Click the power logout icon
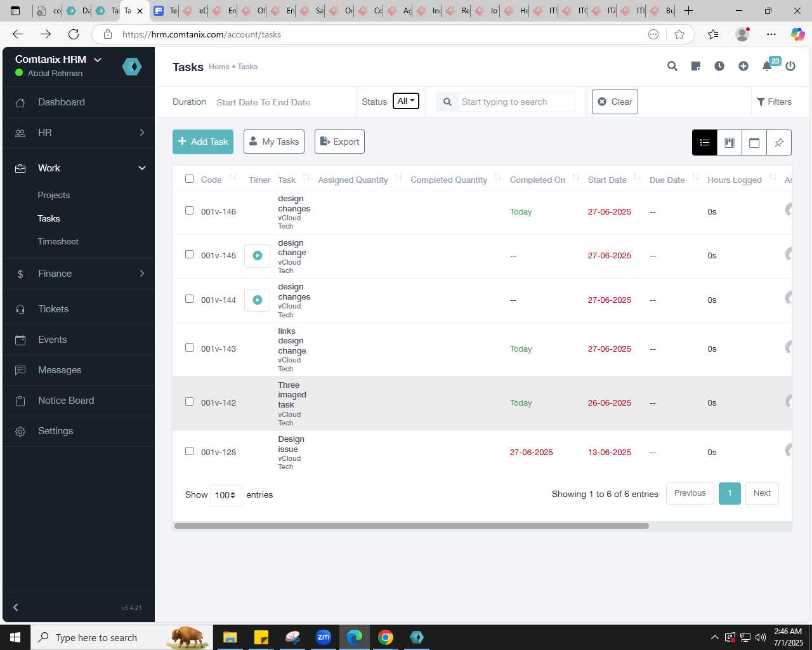 (790, 66)
